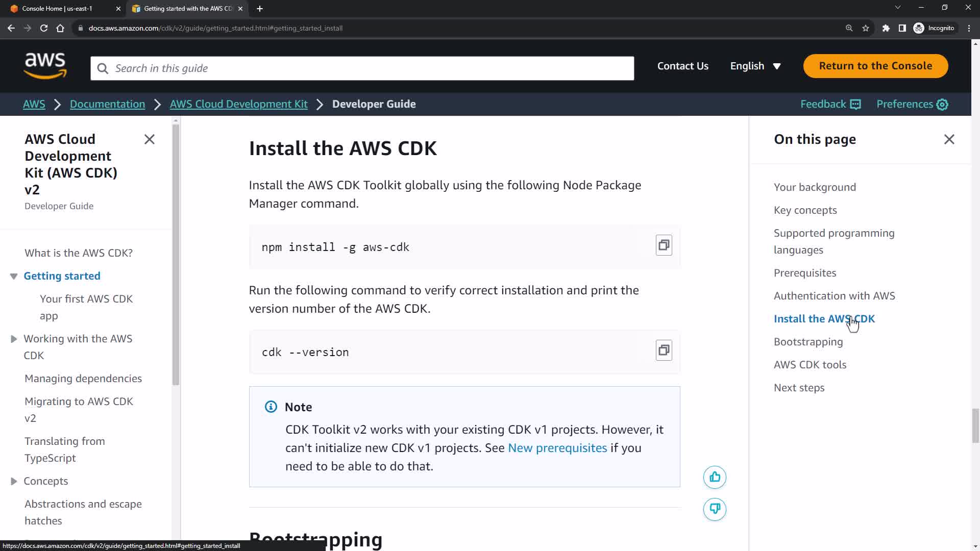Click the thumbs down feedback icon
The width and height of the screenshot is (980, 551).
(715, 509)
